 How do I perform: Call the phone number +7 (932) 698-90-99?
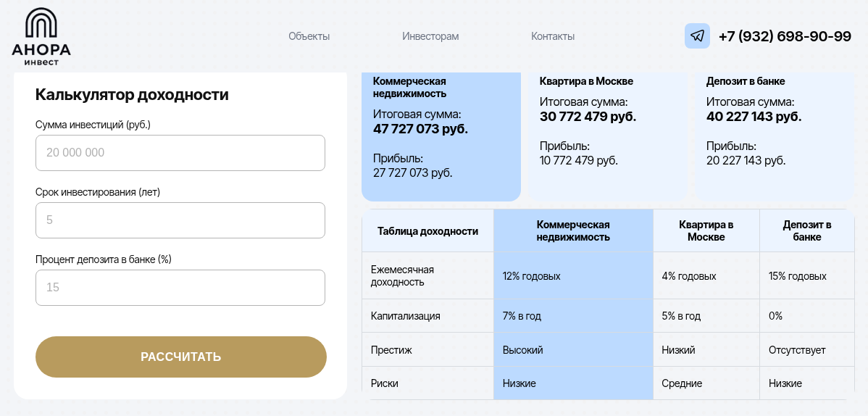click(785, 36)
